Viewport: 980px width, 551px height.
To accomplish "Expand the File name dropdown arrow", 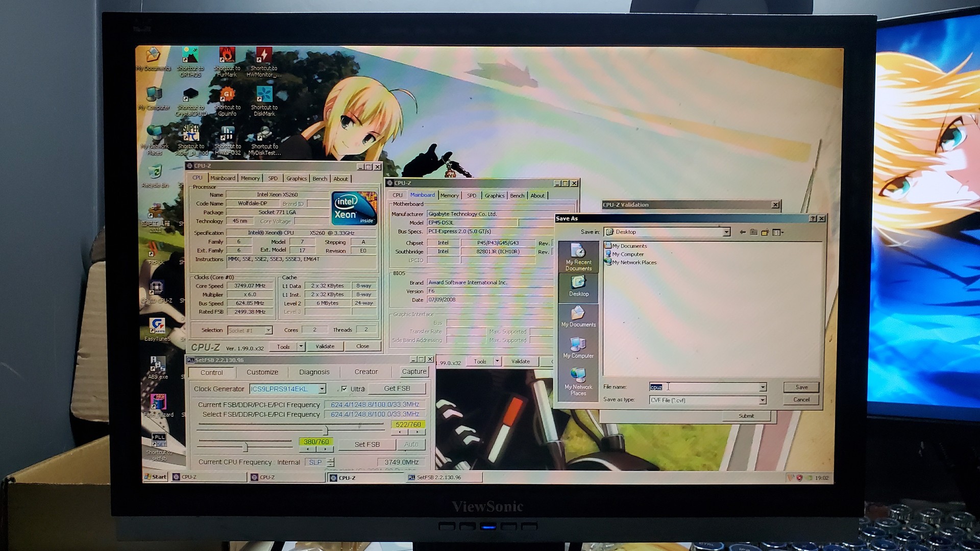I will click(763, 387).
